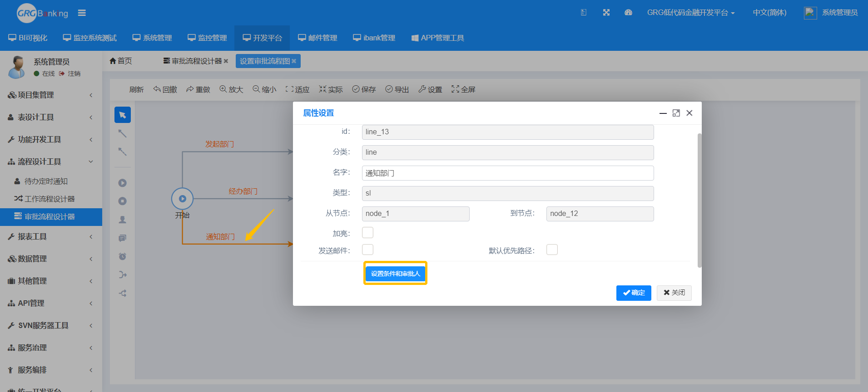Click the 回撤 undo toolbar item

point(165,89)
